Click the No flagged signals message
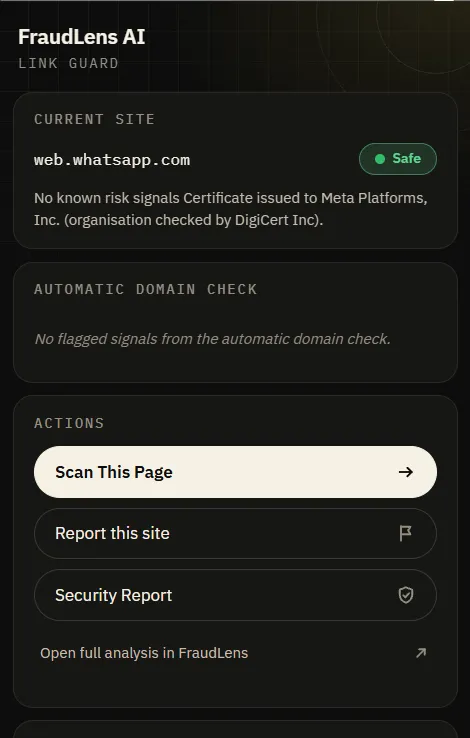The height and width of the screenshot is (738, 470). (x=213, y=339)
